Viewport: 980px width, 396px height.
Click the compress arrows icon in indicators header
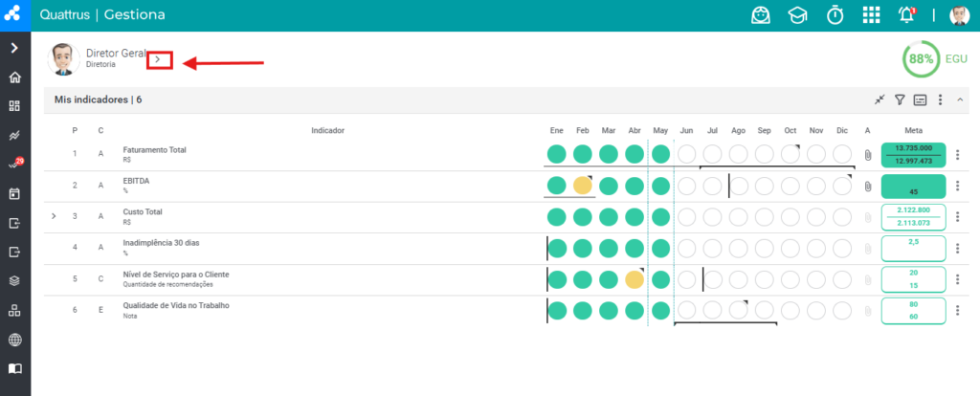pos(880,99)
